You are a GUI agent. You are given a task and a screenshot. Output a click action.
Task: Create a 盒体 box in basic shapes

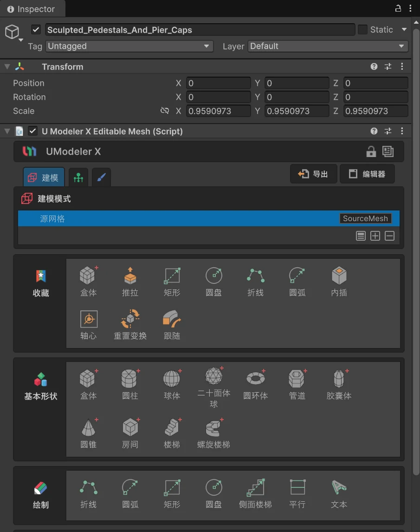click(x=88, y=384)
